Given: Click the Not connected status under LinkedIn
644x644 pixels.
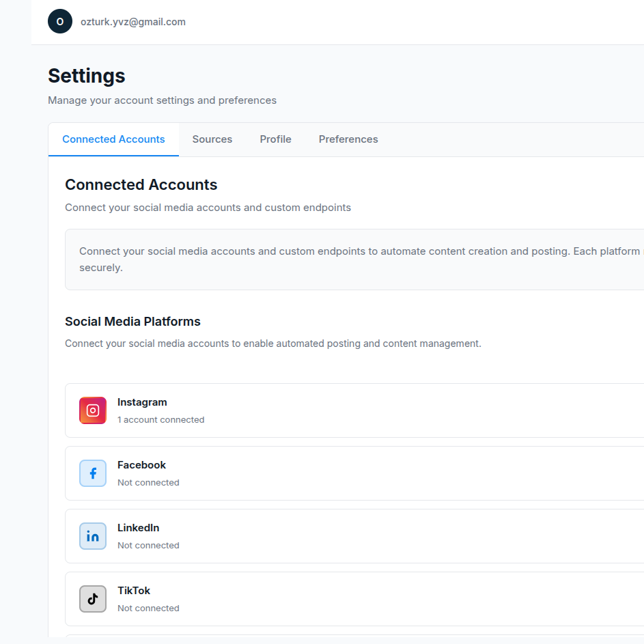Looking at the screenshot, I should (148, 546).
